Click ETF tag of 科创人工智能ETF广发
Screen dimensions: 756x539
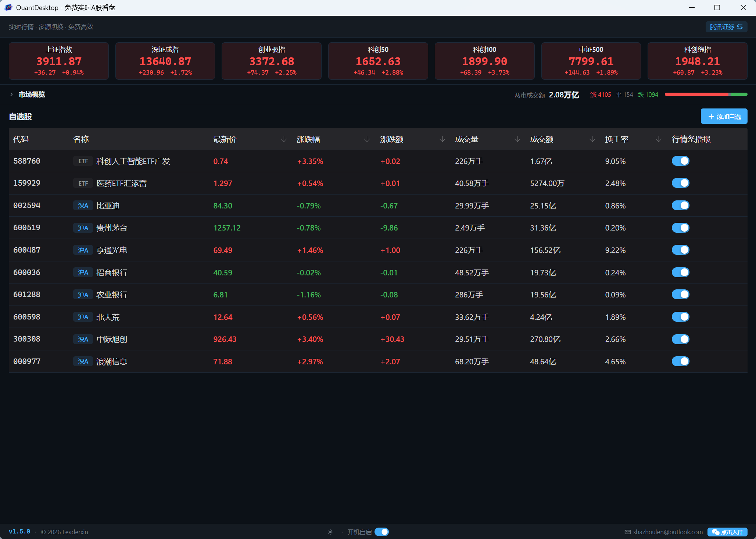[83, 161]
